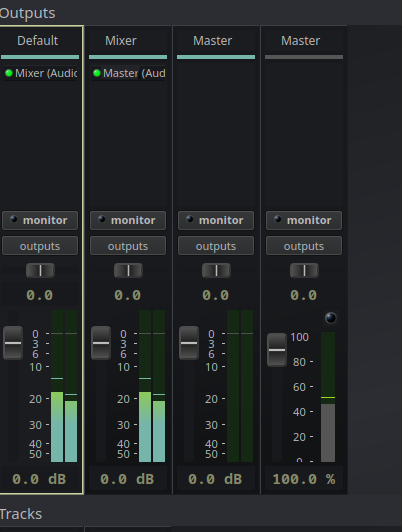
Task: Select the Master (Aud send entry
Action: tap(128, 73)
